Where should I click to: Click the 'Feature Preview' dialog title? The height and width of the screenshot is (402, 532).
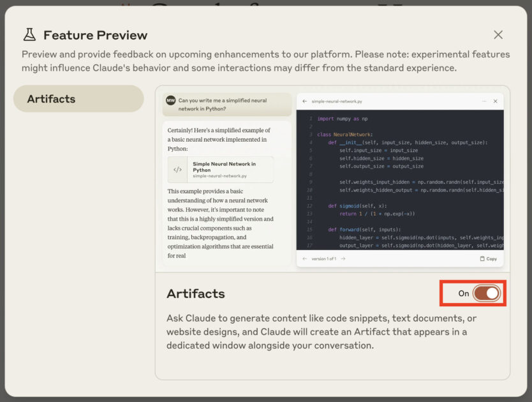click(95, 35)
